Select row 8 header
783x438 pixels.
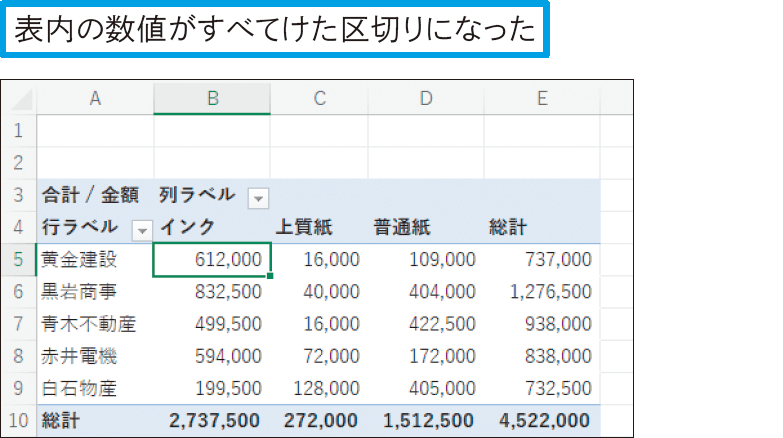(18, 356)
